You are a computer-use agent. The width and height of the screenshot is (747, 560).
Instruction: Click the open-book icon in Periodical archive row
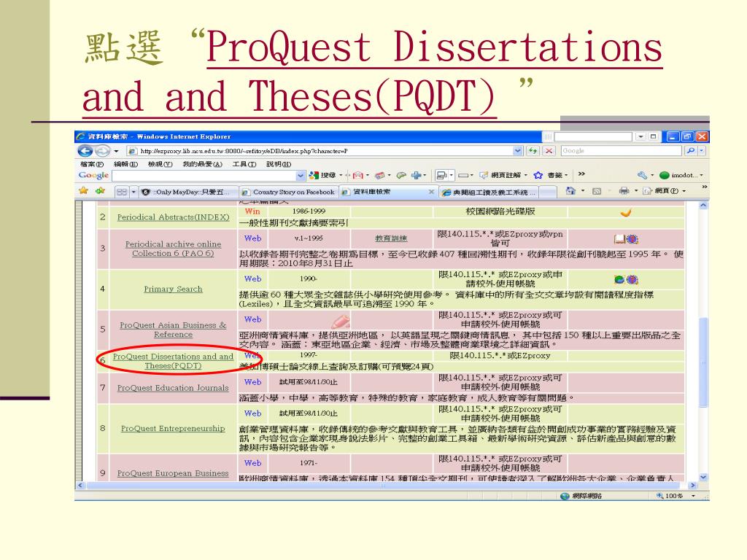click(619, 238)
